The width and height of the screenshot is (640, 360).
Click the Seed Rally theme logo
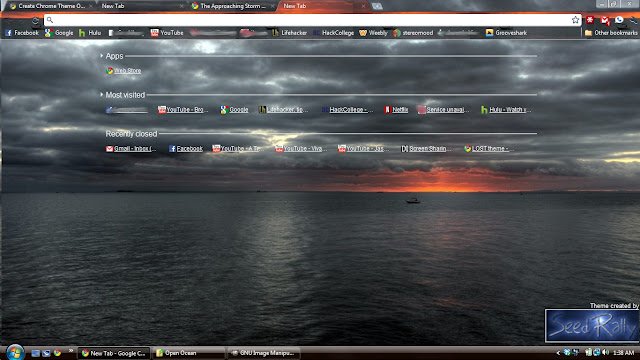[x=592, y=325]
